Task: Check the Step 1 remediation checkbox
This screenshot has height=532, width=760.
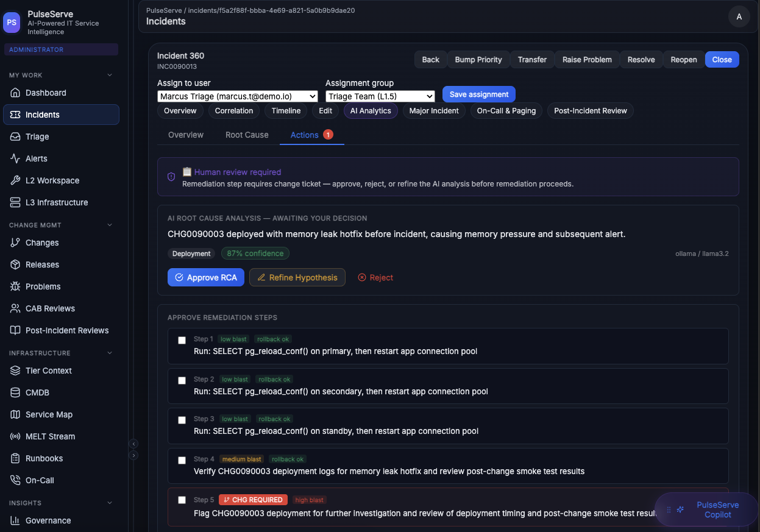Action: coord(182,340)
